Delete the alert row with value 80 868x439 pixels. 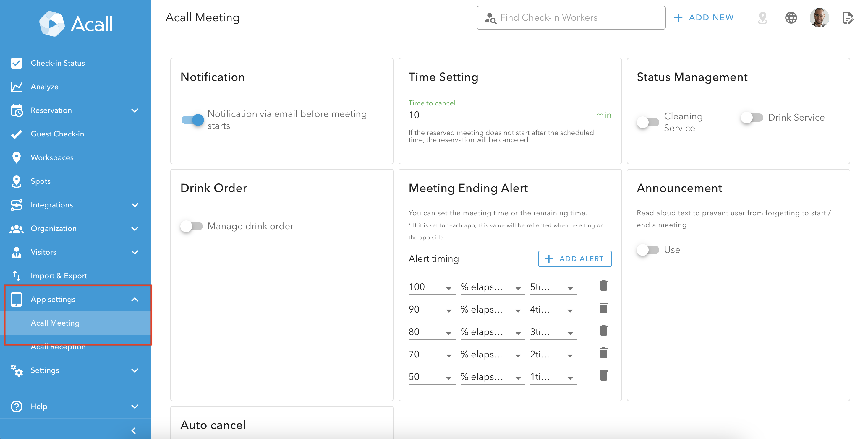603,331
